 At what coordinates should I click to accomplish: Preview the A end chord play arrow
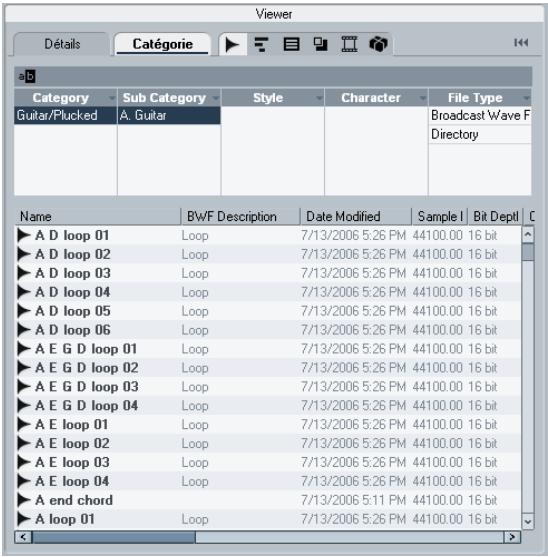click(x=24, y=500)
